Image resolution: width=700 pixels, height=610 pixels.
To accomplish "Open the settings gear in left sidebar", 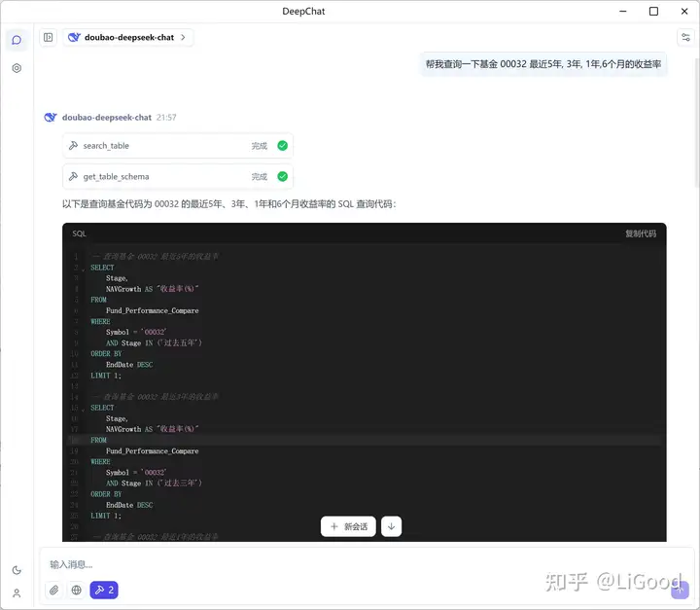I will (x=17, y=68).
